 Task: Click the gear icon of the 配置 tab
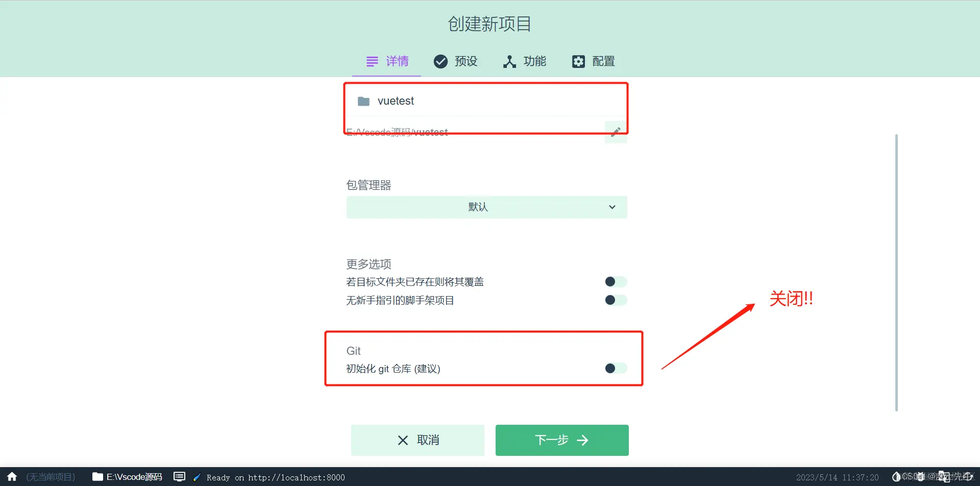click(x=578, y=61)
